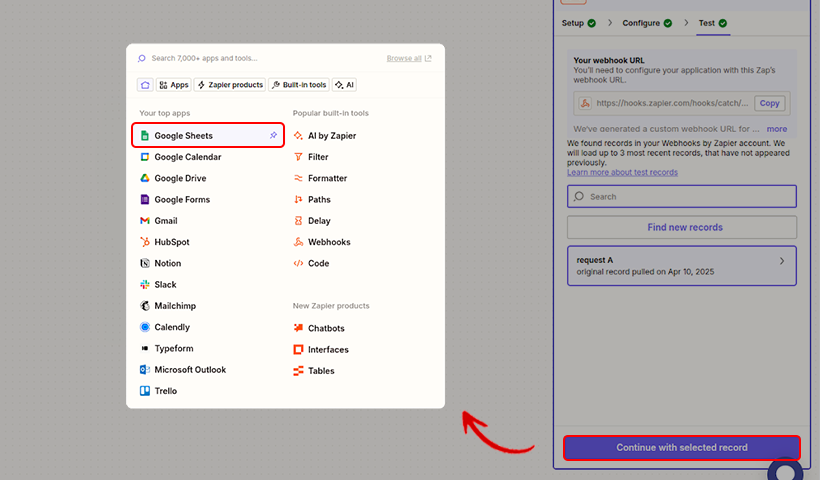Click the records Search field
Viewport: 820px width, 480px height.
coord(682,197)
